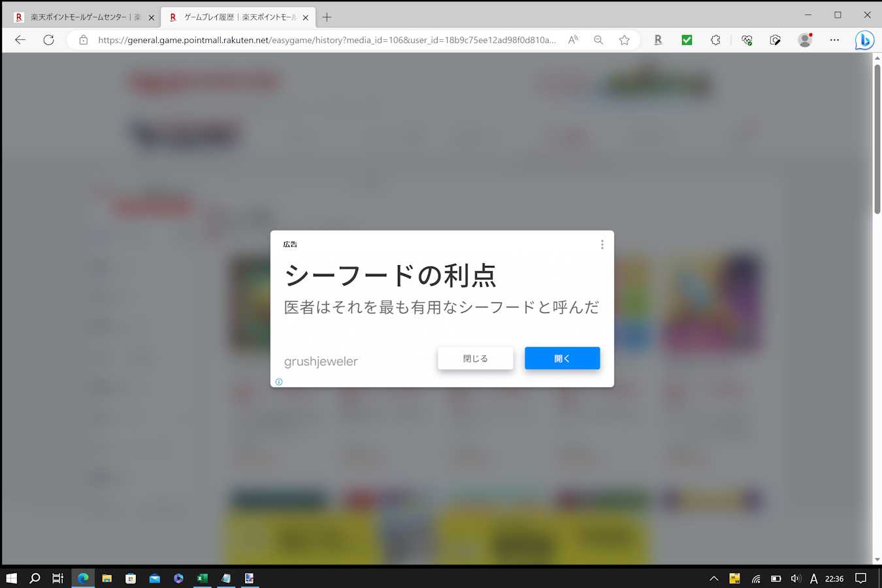This screenshot has height=588, width=882.
Task: Check battery status in the tray
Action: pyautogui.click(x=776, y=578)
